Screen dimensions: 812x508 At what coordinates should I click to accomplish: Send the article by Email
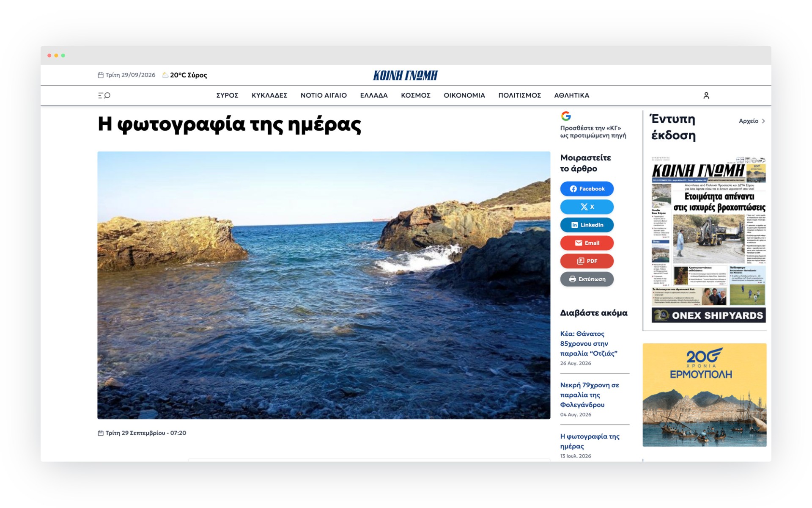point(587,243)
